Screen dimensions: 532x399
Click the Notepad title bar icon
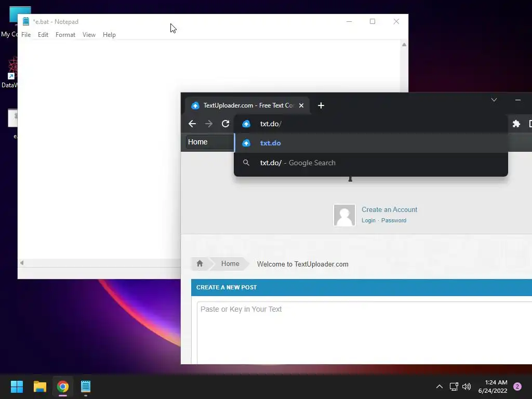(26, 21)
